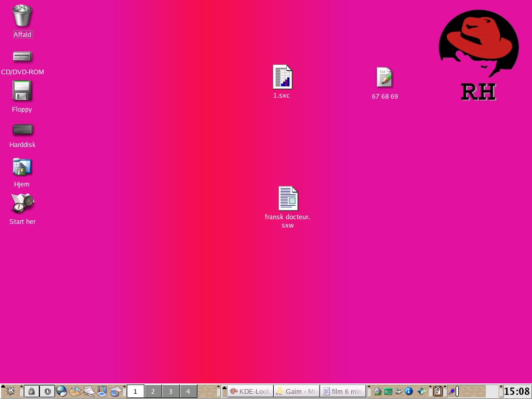Expand the arrow above the lock button handle
The height and width of the screenshot is (399, 532).
point(21,387)
